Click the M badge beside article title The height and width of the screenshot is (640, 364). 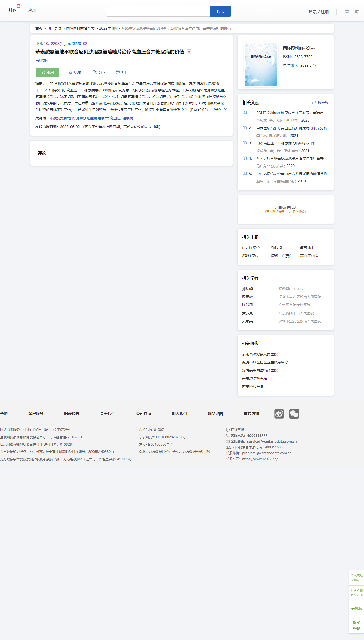pyautogui.click(x=189, y=52)
